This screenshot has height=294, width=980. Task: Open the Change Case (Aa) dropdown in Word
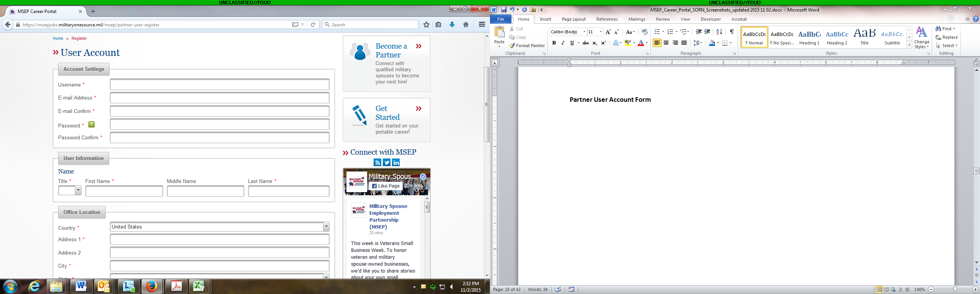(x=630, y=32)
